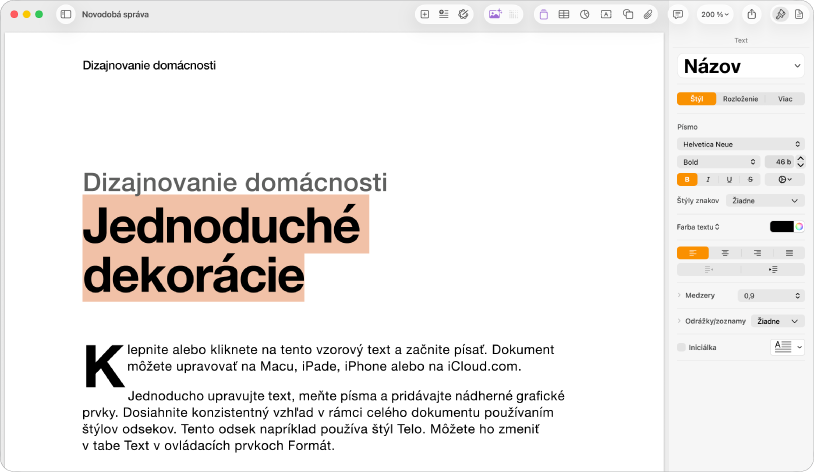Screen dimensions: 814x473
Task: Insert a chart from the toolbar
Action: (585, 15)
